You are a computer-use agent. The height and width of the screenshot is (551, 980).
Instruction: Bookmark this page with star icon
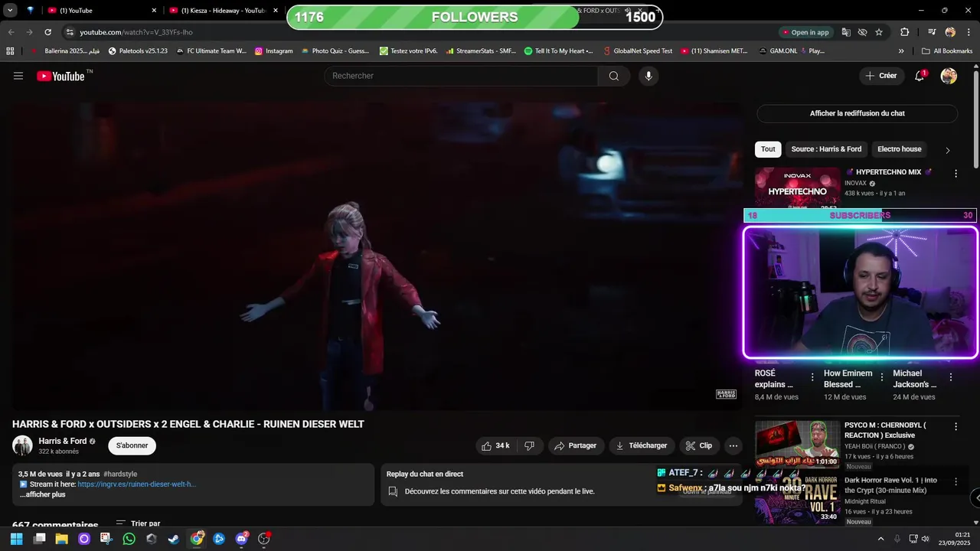point(879,32)
